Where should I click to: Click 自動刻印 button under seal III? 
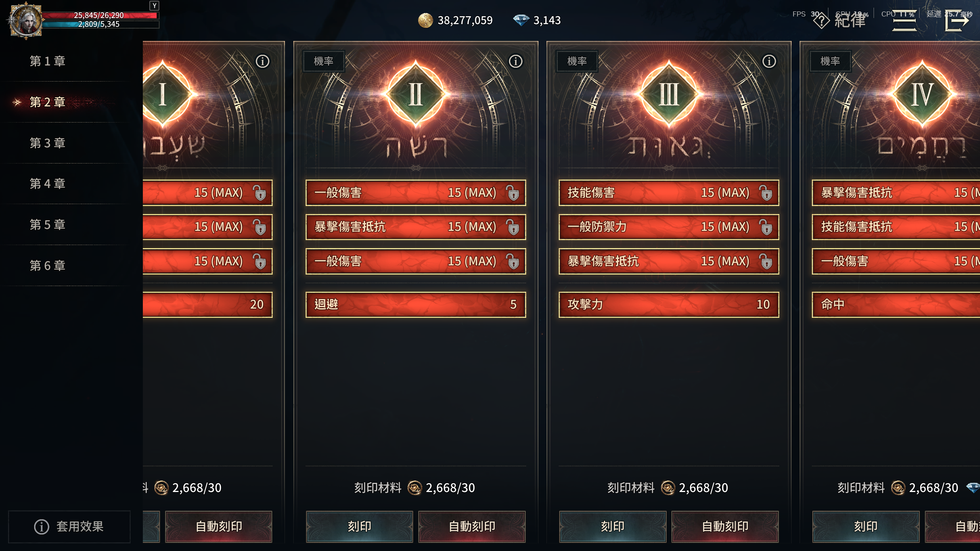pos(725,526)
